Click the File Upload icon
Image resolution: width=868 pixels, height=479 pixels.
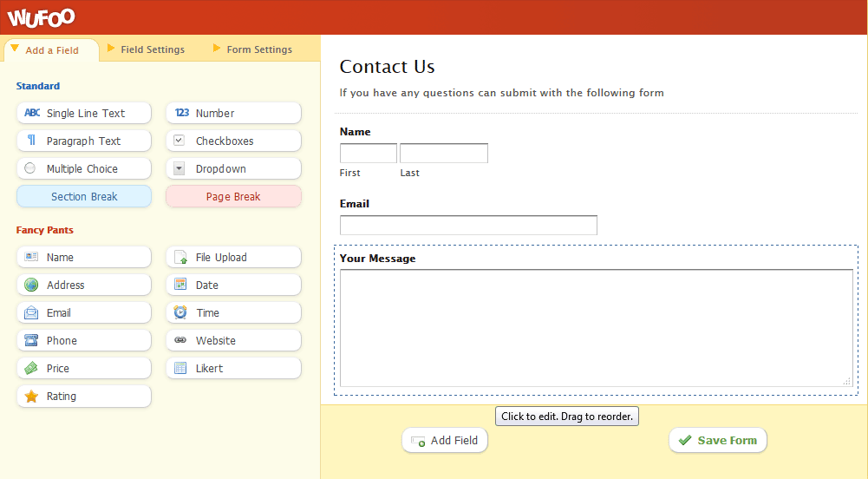coord(180,257)
